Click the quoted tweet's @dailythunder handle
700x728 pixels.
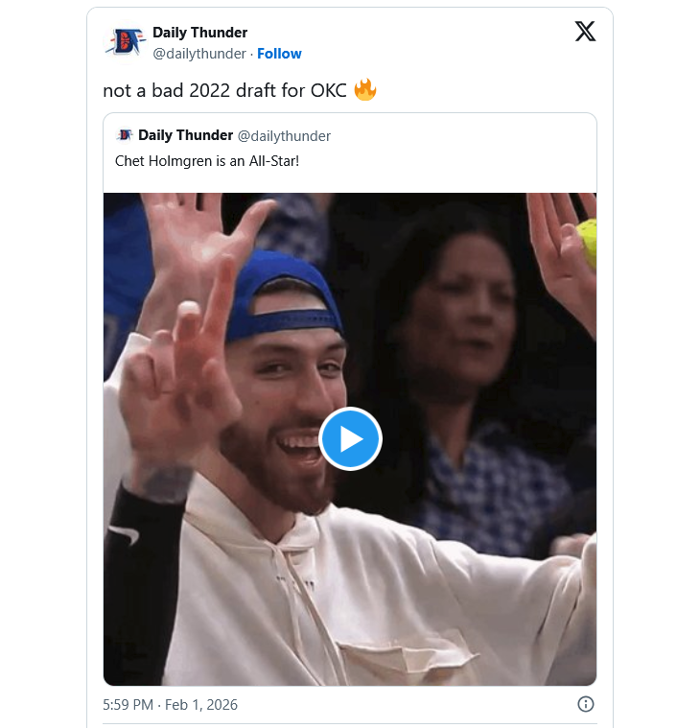[x=284, y=135]
